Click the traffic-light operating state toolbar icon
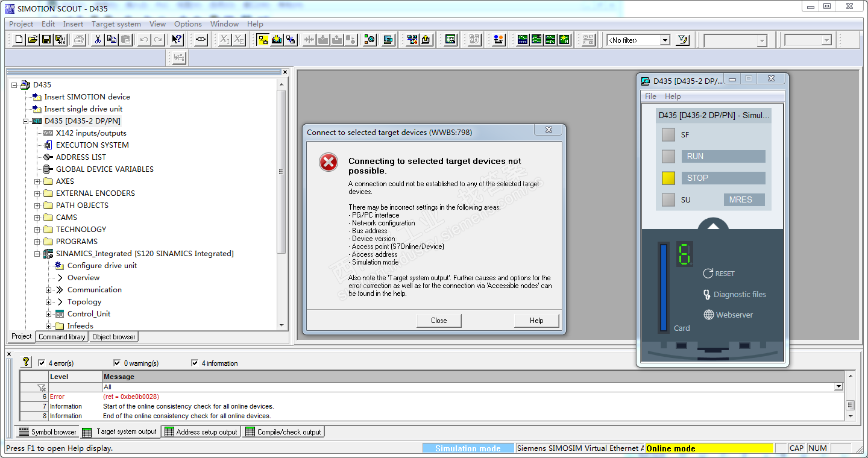Image resolution: width=868 pixels, height=458 pixels. click(x=370, y=40)
